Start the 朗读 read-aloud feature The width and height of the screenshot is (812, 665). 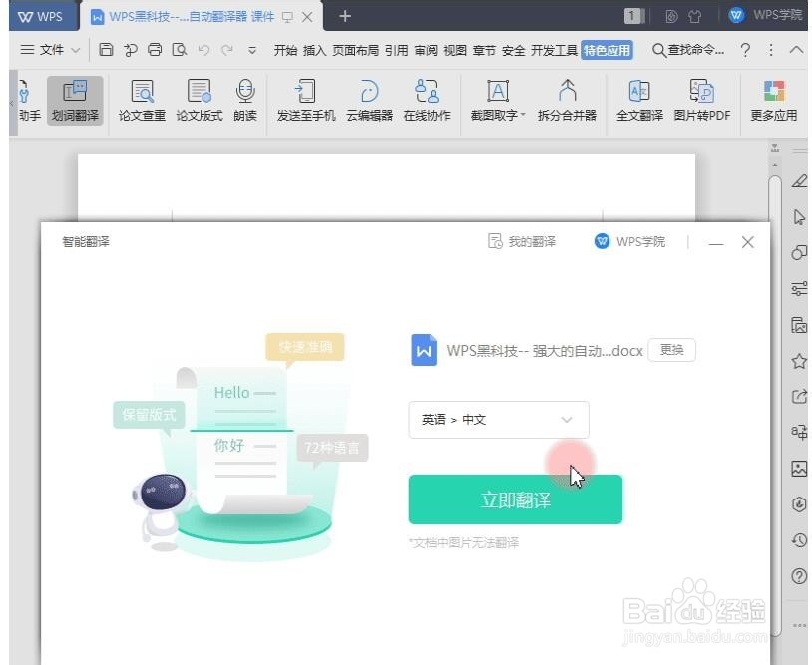click(x=245, y=100)
